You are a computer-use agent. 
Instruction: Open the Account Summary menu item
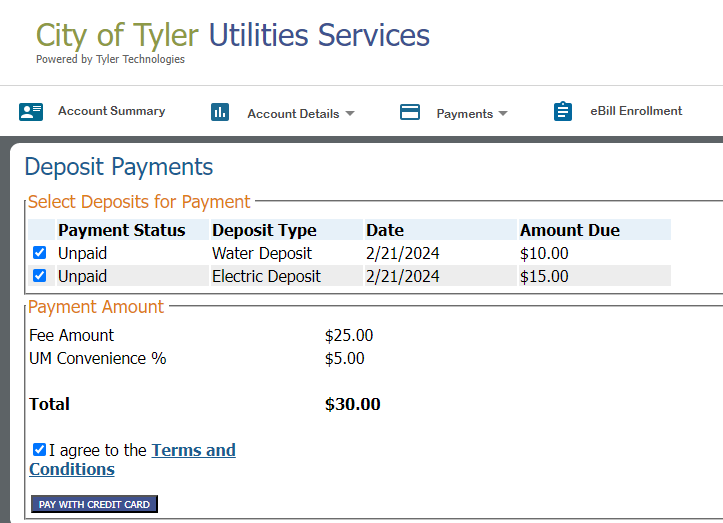coord(112,111)
